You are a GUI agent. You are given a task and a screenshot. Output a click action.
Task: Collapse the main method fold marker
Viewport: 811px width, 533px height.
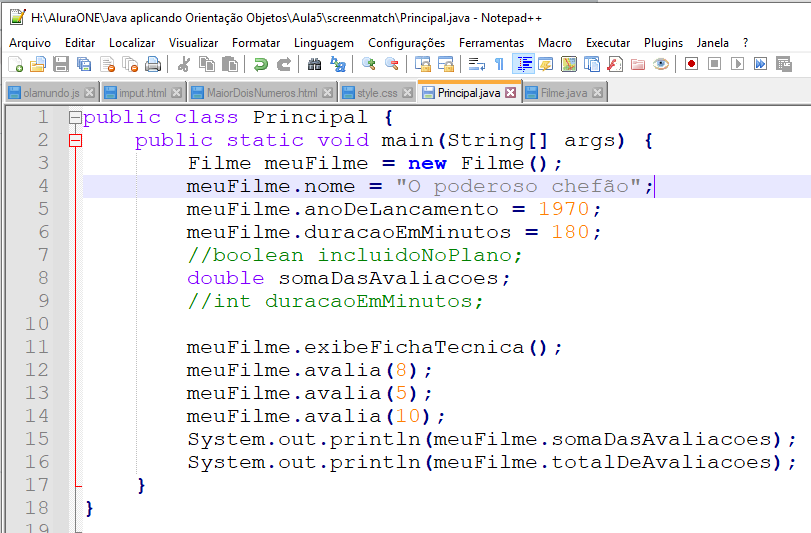[x=76, y=141]
